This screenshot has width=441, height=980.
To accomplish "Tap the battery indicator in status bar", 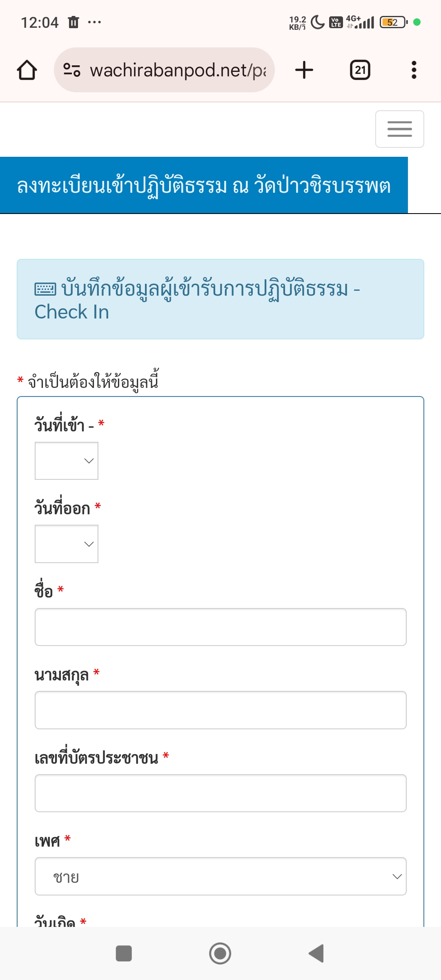I will pyautogui.click(x=393, y=22).
